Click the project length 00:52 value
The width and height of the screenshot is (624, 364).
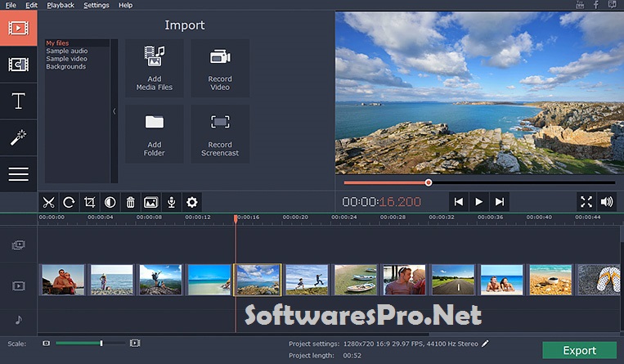pos(352,355)
